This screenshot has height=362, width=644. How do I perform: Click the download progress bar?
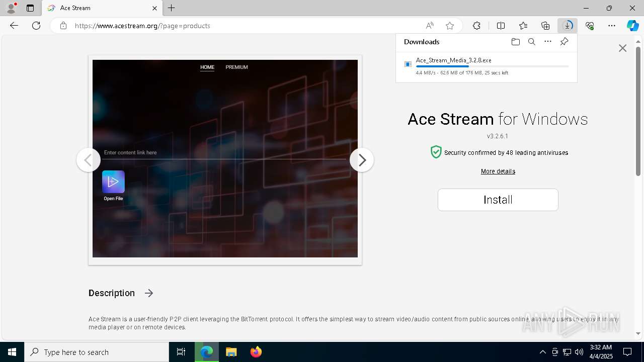tap(492, 66)
